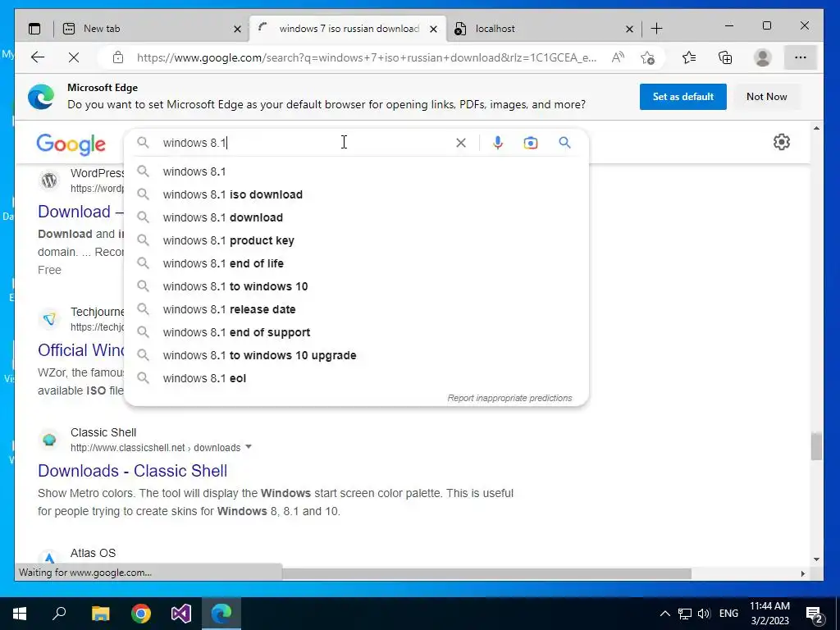Show hidden tray icons chevron

pos(664,614)
